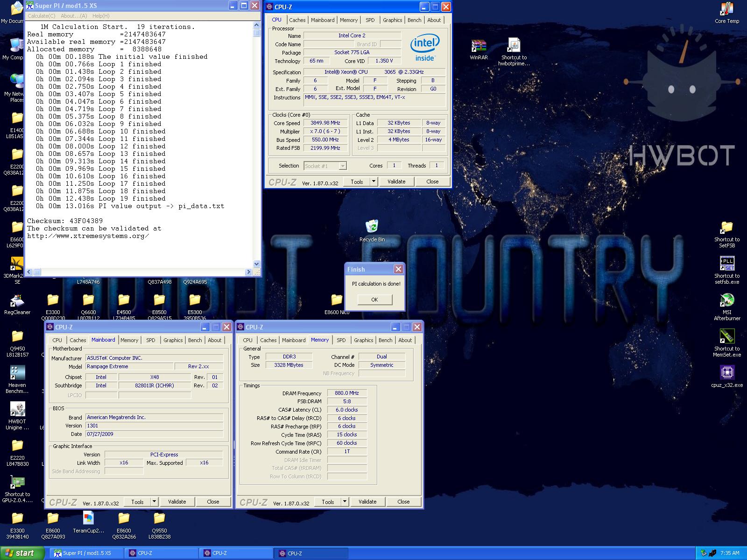Click the Checksum: 43F04389 line

pos(65,221)
